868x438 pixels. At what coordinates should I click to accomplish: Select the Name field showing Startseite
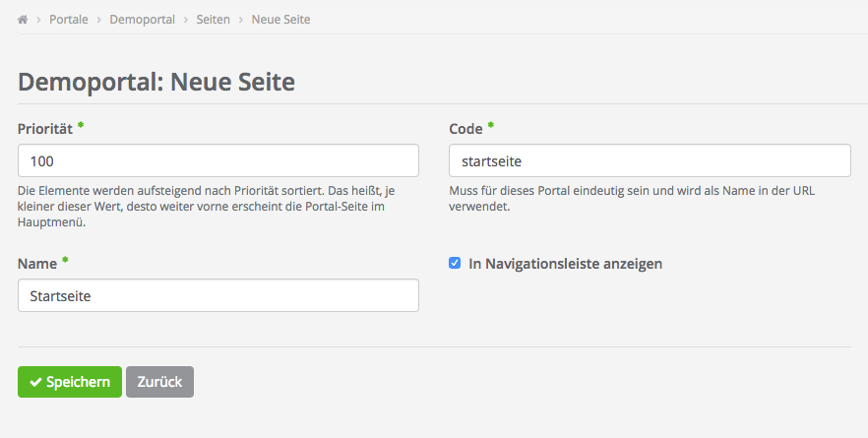pos(217,295)
